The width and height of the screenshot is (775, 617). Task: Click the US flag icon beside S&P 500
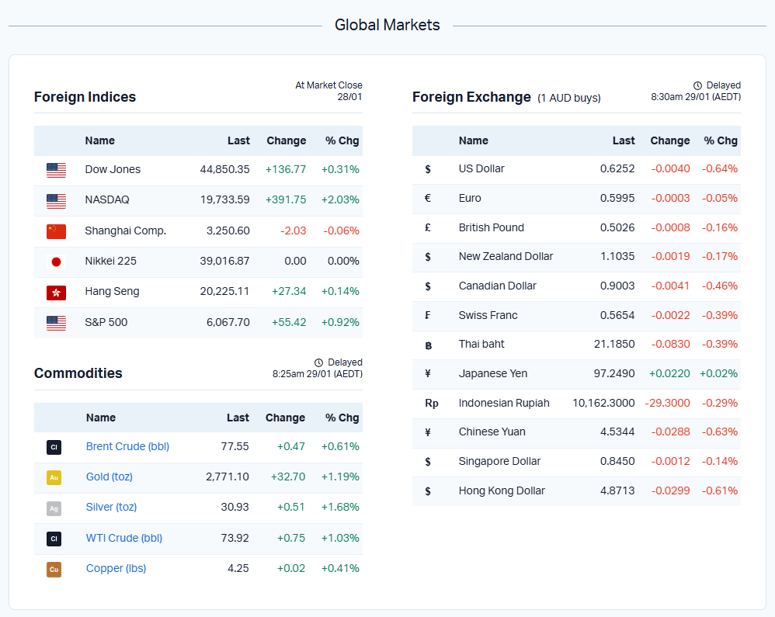coord(56,323)
